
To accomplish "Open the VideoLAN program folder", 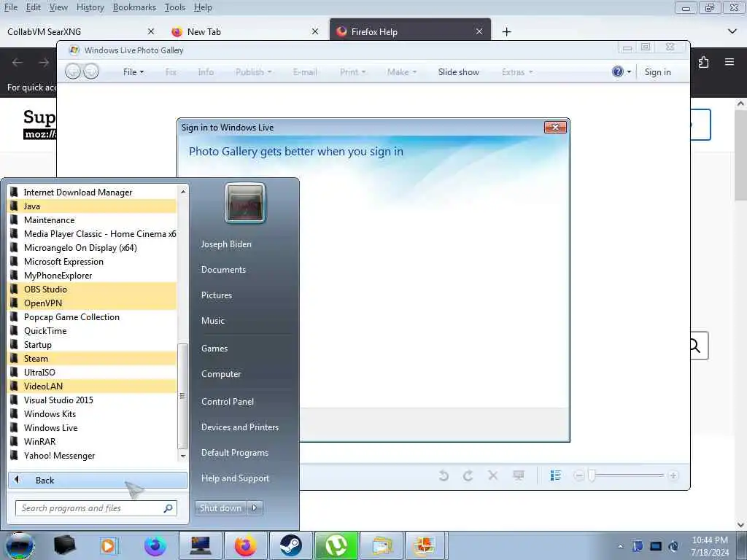I will pos(93,386).
